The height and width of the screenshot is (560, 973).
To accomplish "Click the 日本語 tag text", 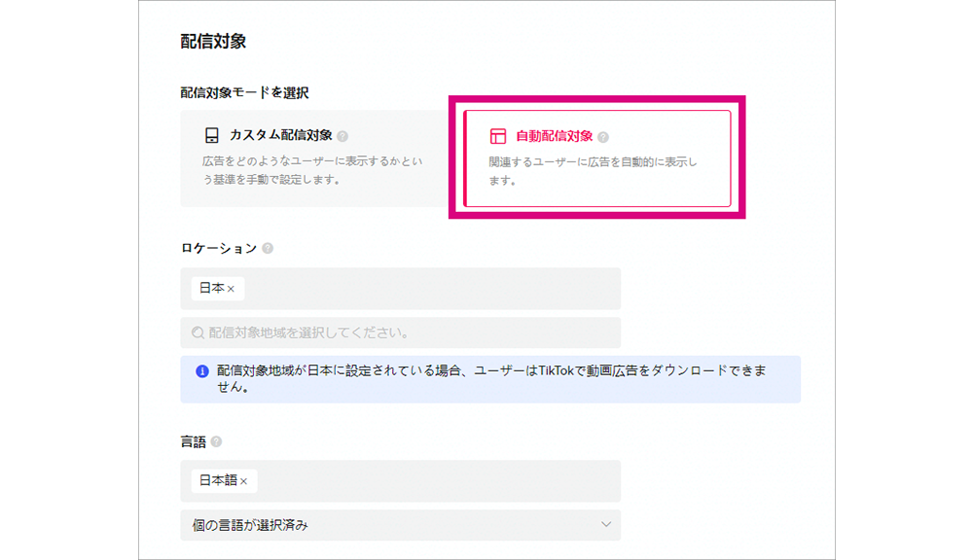I will point(218,480).
